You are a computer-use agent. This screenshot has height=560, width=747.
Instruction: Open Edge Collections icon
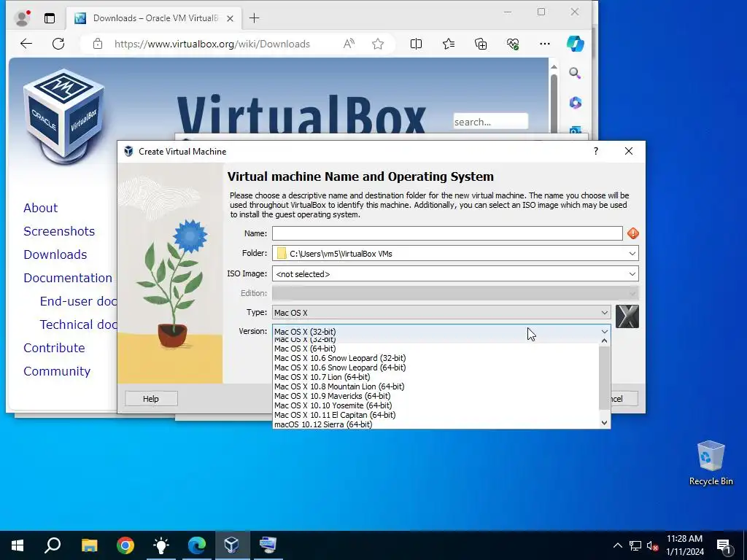[481, 44]
